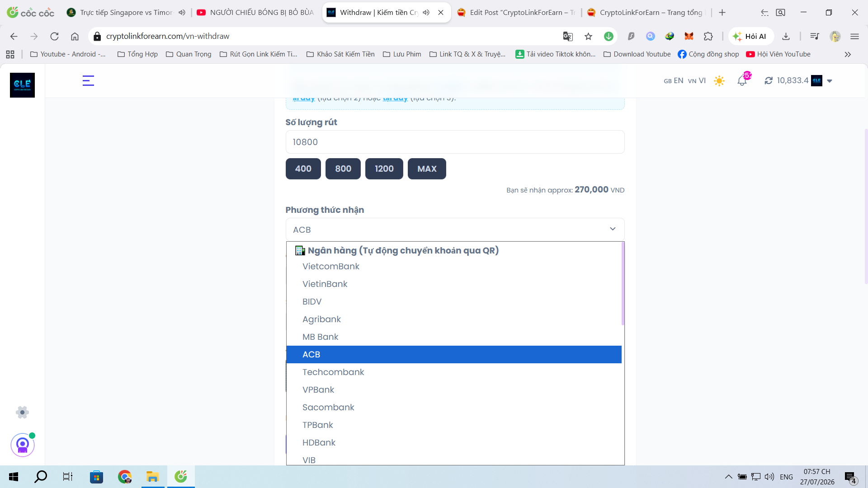
Task: Collapse the ACB payment method dropdown
Action: pos(455,230)
